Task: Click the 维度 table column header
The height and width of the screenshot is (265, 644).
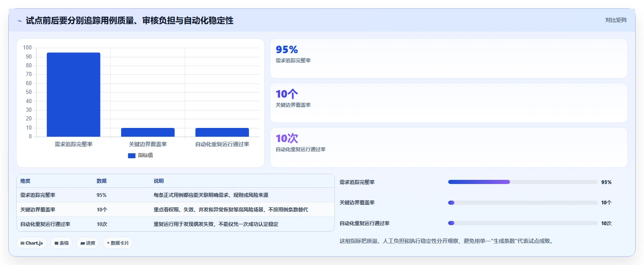Action: tap(25, 181)
